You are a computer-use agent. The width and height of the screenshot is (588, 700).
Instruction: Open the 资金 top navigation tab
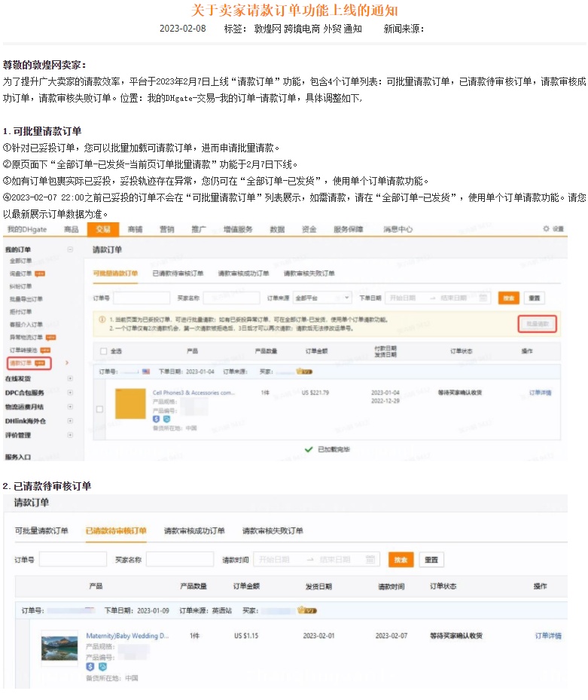(309, 229)
